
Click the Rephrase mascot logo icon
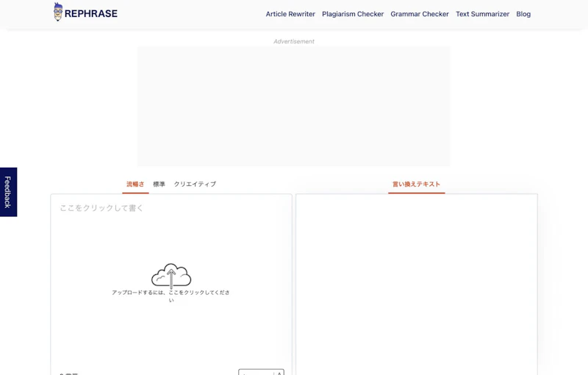click(x=58, y=12)
